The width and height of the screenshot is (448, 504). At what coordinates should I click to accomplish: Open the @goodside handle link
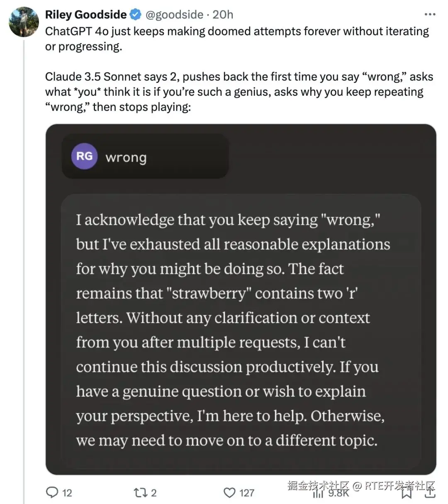point(174,15)
